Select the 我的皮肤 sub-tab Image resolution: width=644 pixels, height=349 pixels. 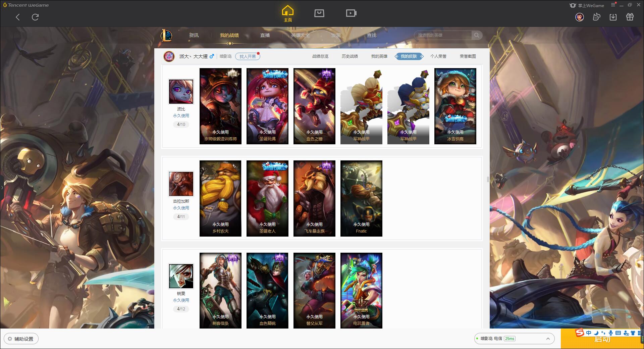[x=409, y=56]
